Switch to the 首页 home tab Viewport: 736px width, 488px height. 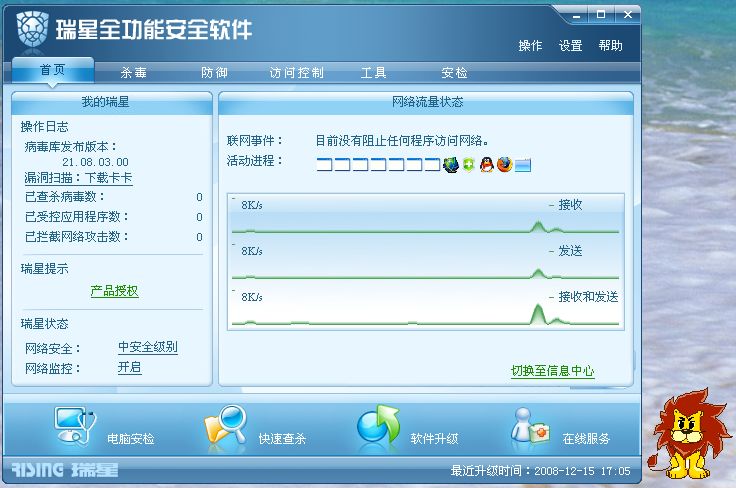click(x=53, y=70)
